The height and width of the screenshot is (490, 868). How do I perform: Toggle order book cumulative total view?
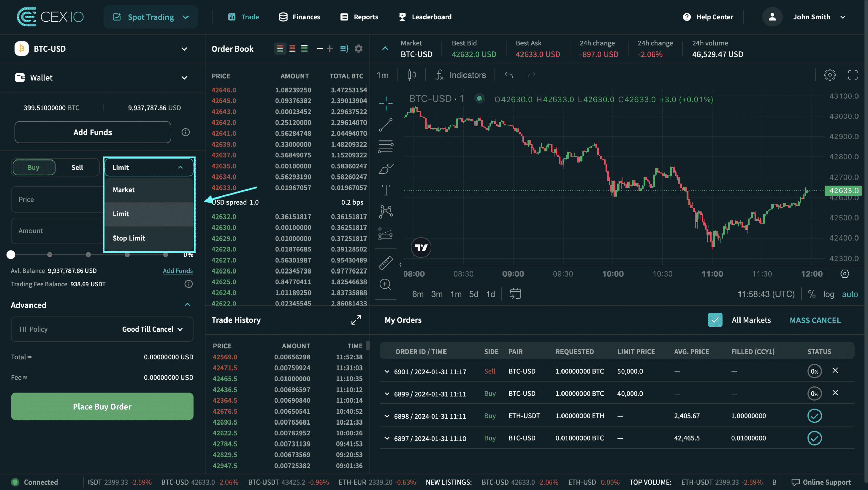pyautogui.click(x=344, y=49)
